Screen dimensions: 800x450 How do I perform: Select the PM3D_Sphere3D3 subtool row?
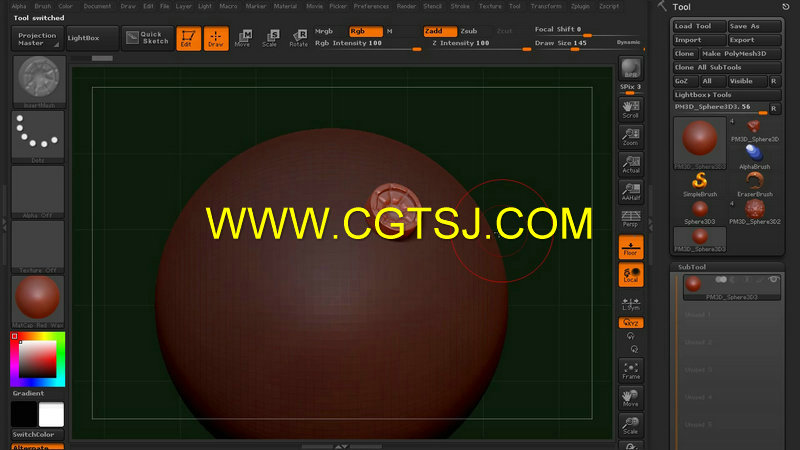[731, 287]
